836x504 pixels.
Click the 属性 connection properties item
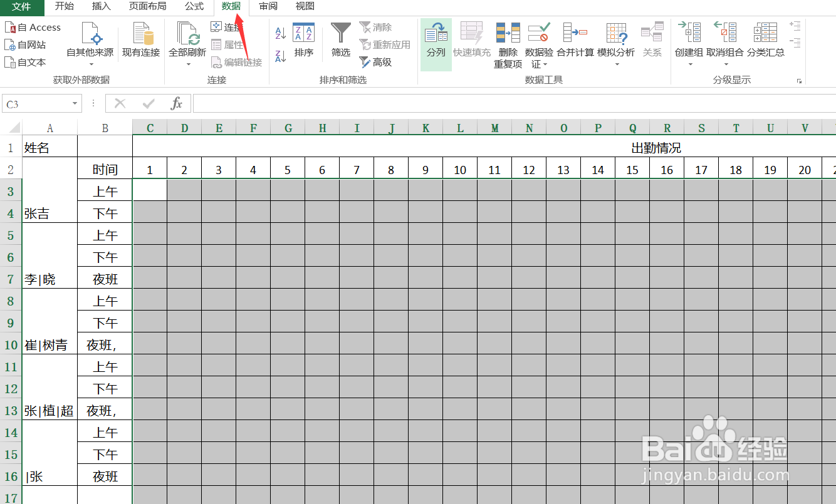[x=227, y=45]
